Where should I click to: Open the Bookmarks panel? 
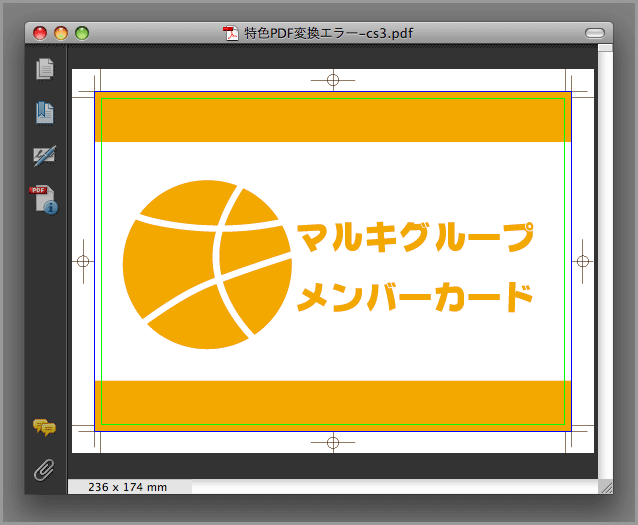click(45, 112)
